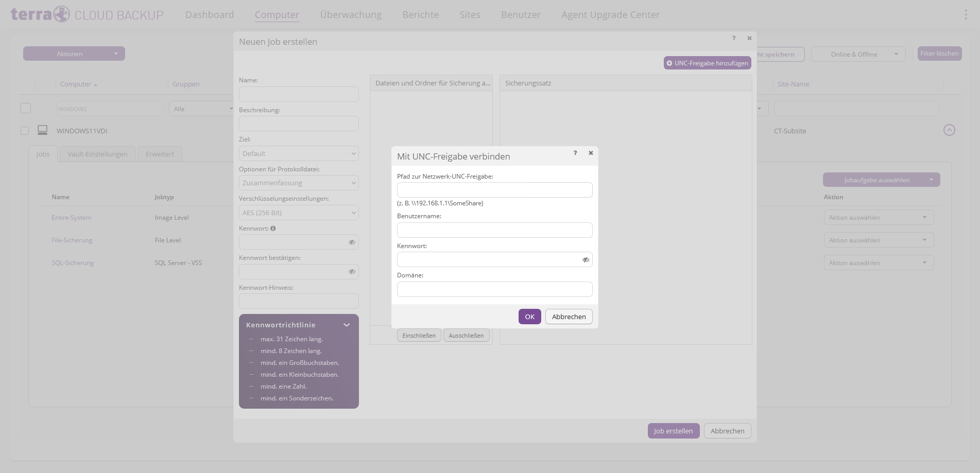Open the Benutzer menu item

[521, 15]
